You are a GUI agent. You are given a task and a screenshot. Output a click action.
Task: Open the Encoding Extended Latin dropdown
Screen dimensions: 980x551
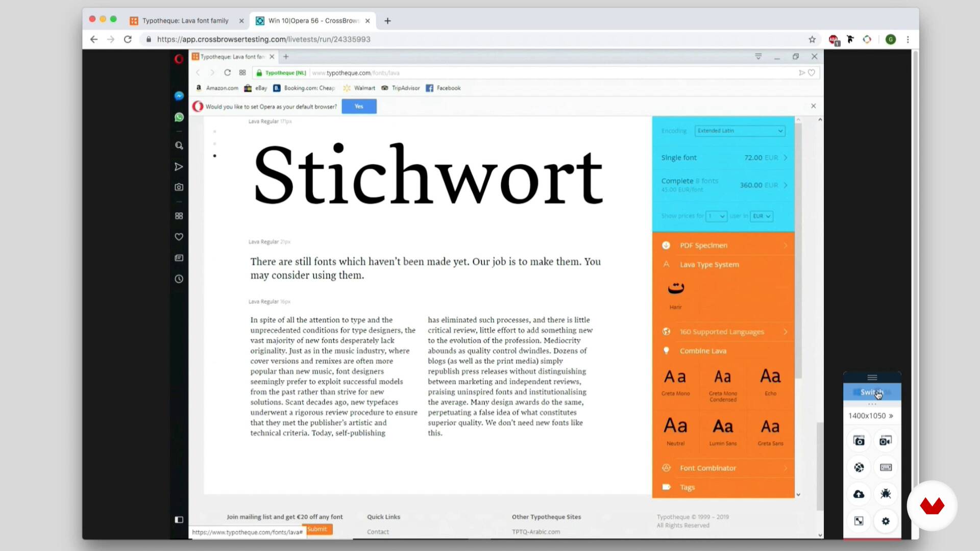[x=740, y=131]
